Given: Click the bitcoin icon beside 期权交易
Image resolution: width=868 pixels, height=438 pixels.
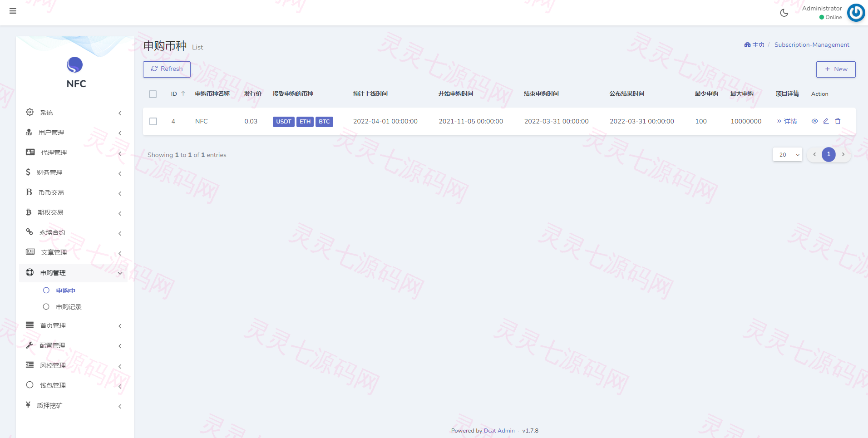Looking at the screenshot, I should click(29, 212).
